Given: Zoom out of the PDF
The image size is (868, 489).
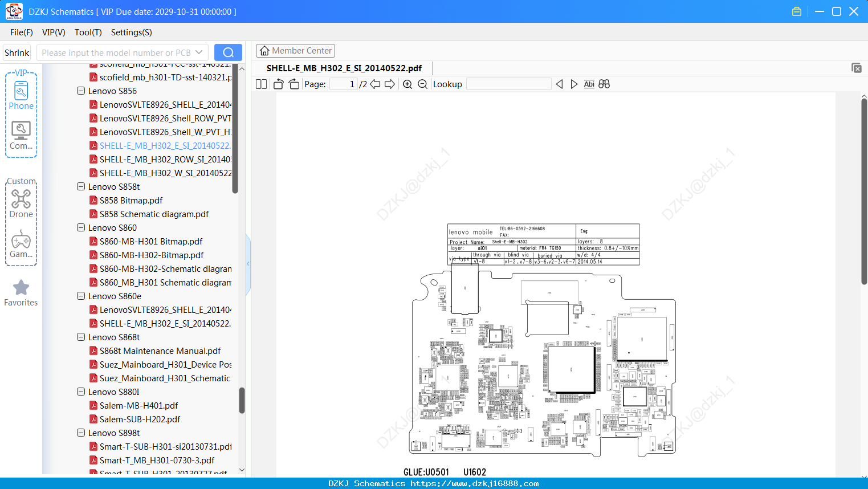Looking at the screenshot, I should [422, 84].
